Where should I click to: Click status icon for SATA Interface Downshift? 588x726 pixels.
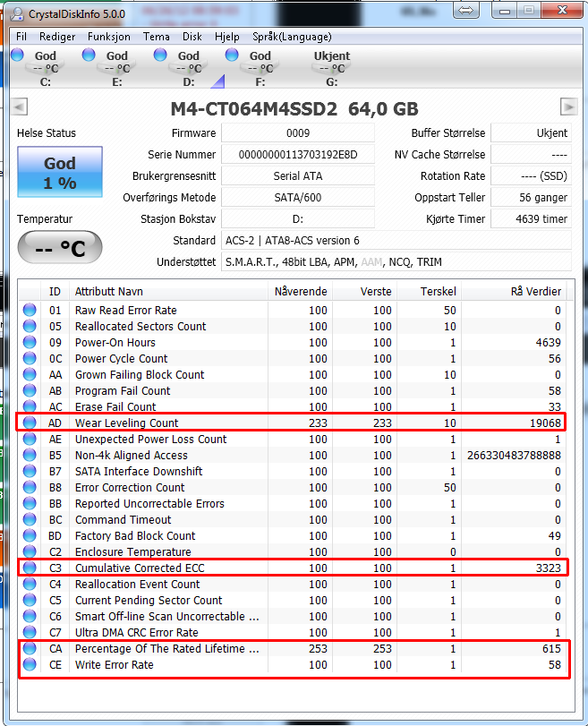(30, 471)
